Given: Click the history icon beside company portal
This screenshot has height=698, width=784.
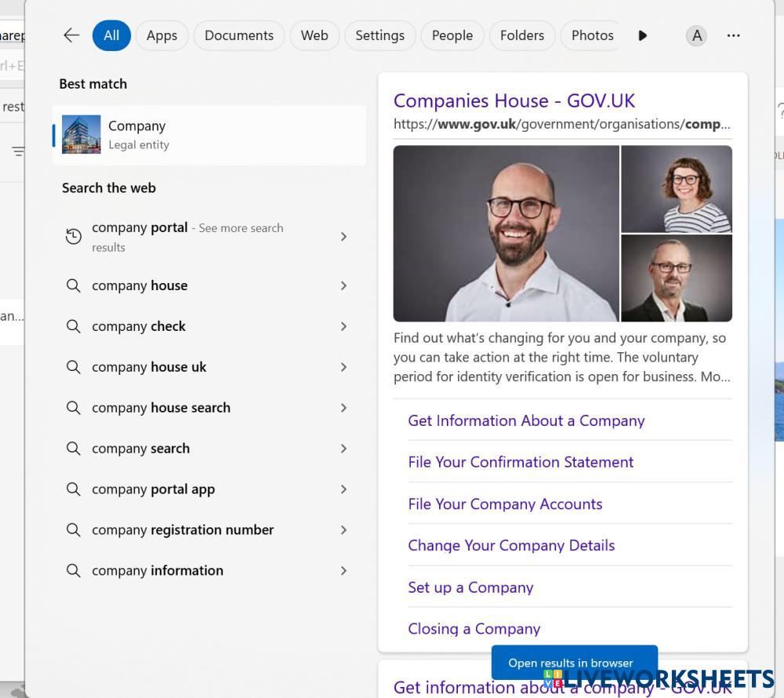Looking at the screenshot, I should [74, 237].
